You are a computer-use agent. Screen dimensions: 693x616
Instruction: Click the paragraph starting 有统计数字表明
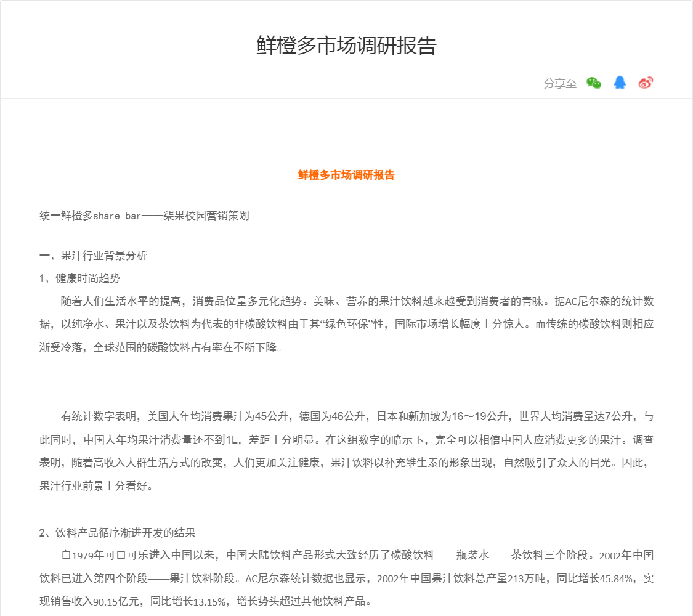click(346, 451)
